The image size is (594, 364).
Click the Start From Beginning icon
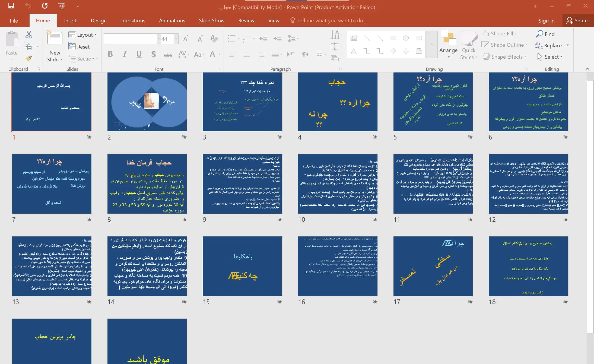(62, 6)
